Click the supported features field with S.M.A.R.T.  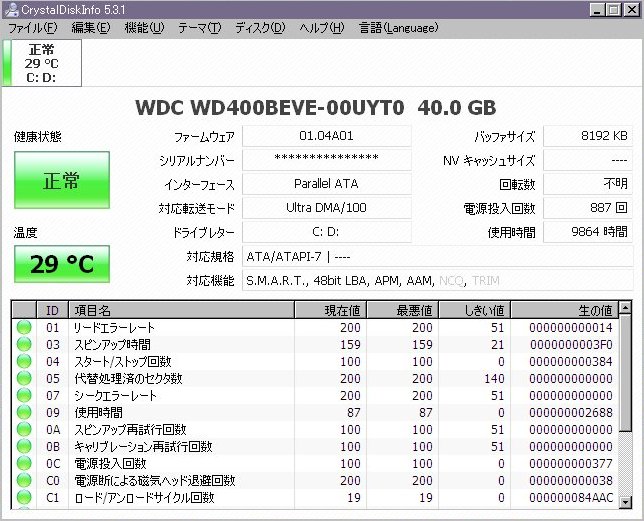[x=437, y=281]
